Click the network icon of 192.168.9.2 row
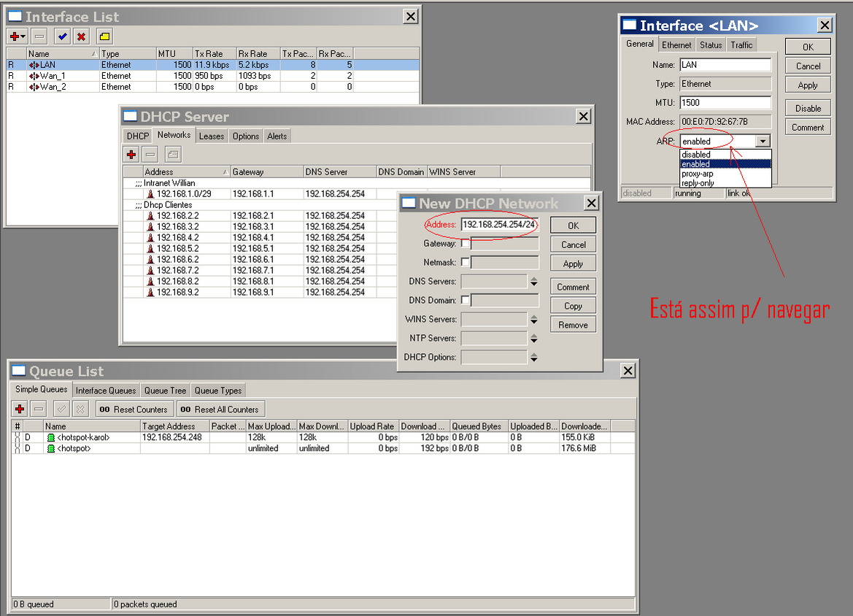853x616 pixels. [151, 292]
